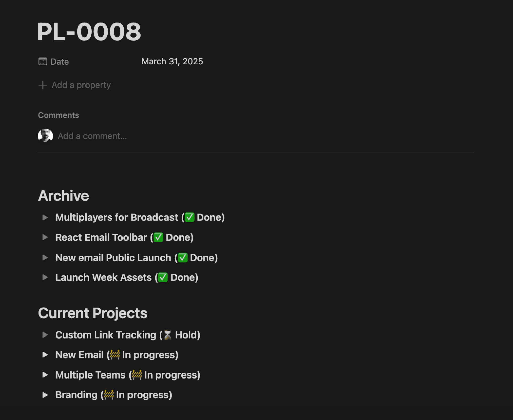Click the calendar icon beside Date
513x420 pixels.
pos(42,62)
